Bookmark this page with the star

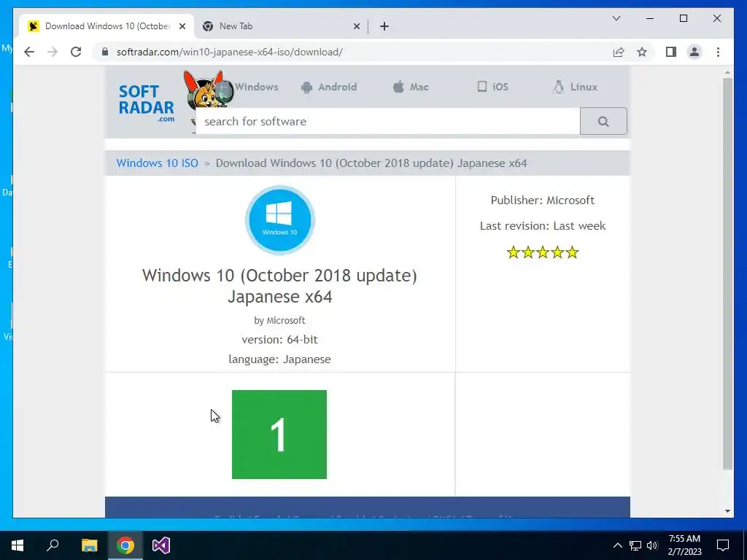click(x=642, y=52)
